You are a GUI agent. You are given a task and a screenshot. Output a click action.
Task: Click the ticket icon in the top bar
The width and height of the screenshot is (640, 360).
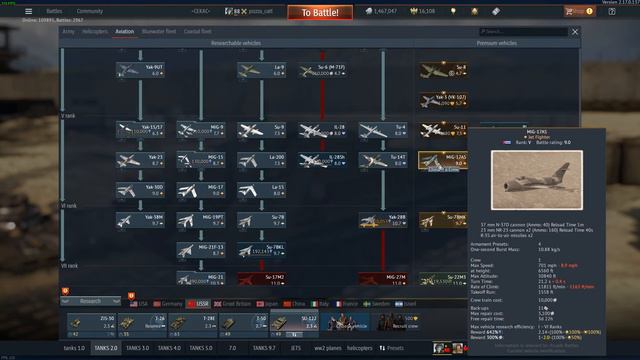click(496, 11)
